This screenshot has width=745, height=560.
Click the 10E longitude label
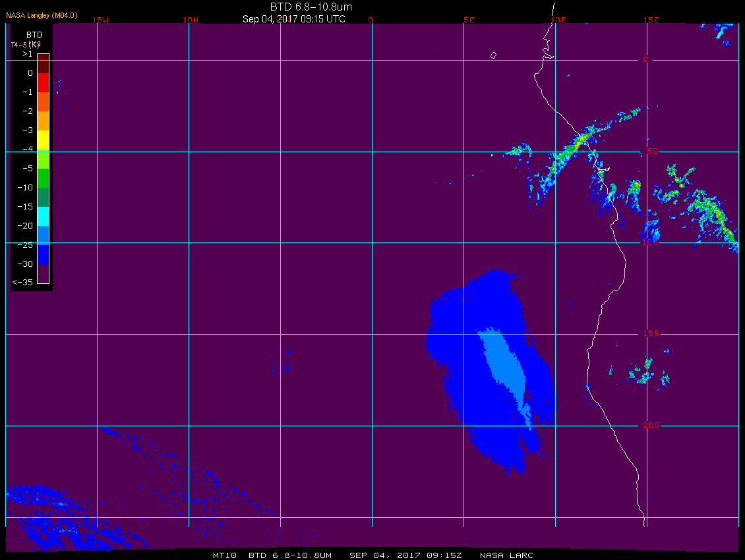558,20
